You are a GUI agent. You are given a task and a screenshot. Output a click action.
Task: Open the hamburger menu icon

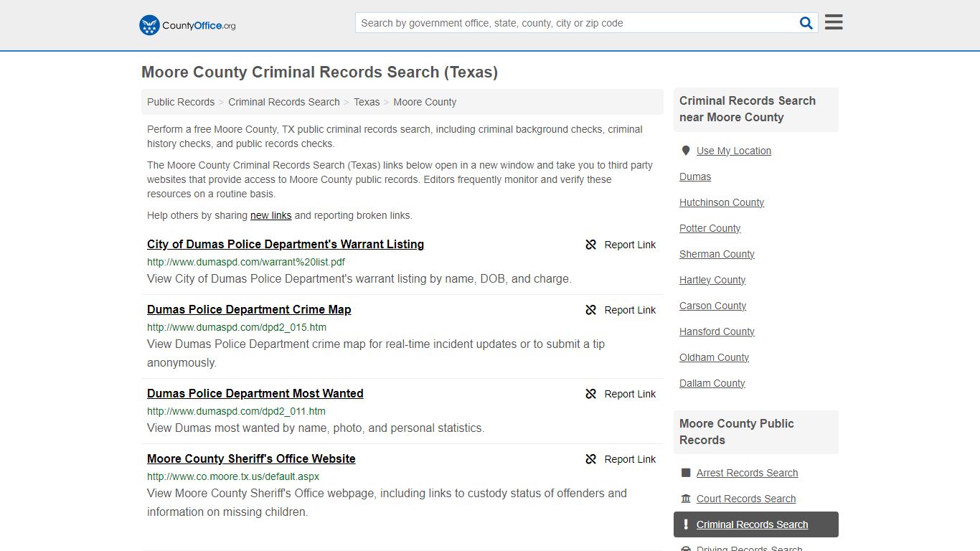tap(834, 22)
